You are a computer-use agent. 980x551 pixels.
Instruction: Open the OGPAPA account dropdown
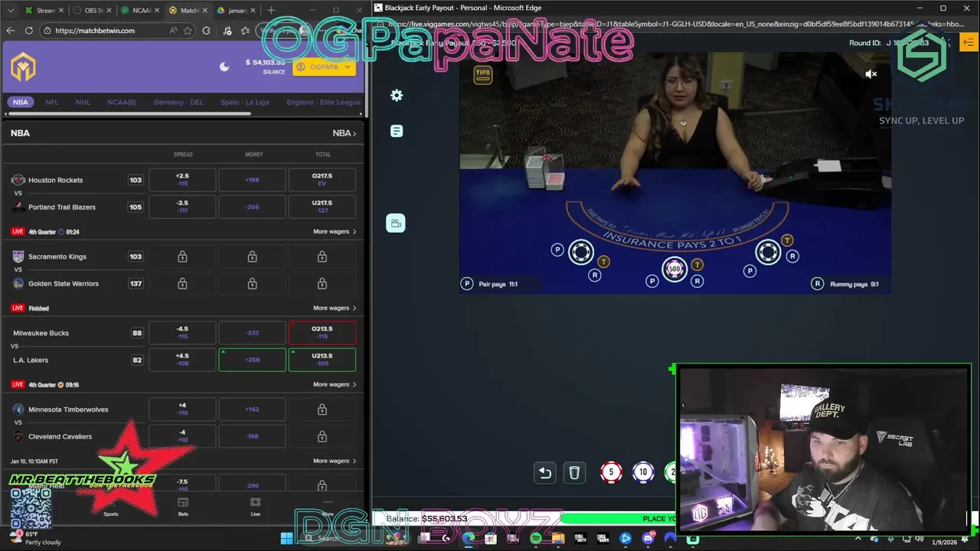324,67
